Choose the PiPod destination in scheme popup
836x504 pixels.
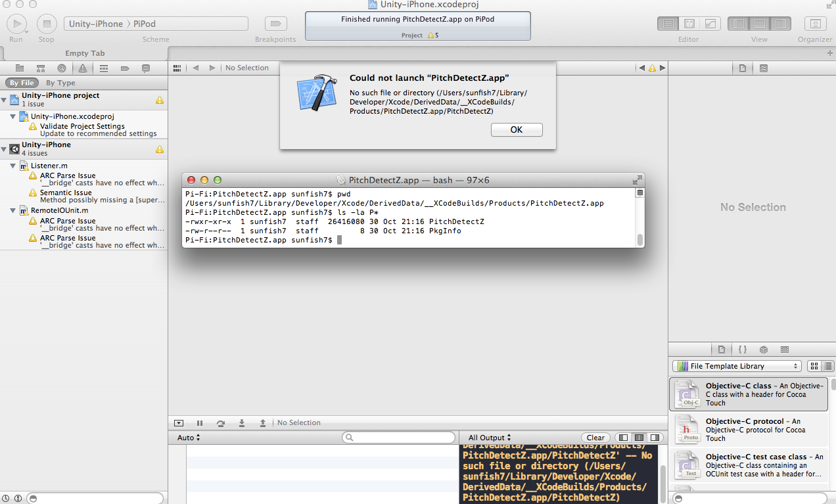tap(145, 24)
